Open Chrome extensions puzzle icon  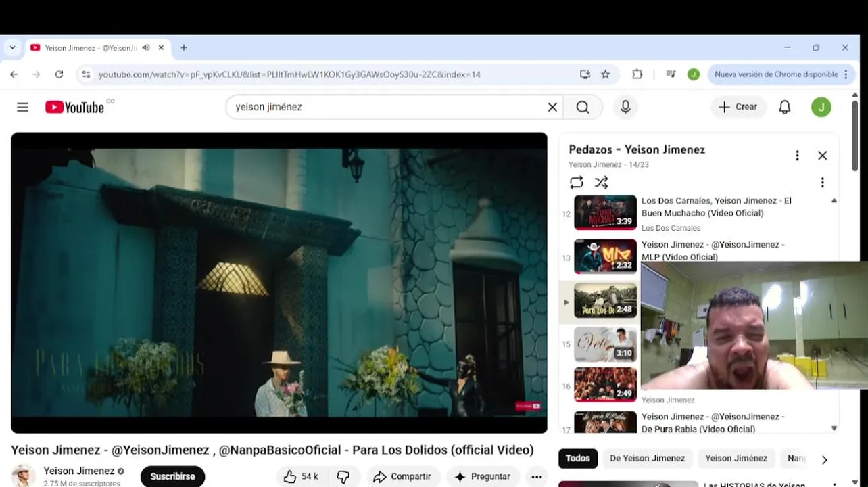[x=637, y=74]
